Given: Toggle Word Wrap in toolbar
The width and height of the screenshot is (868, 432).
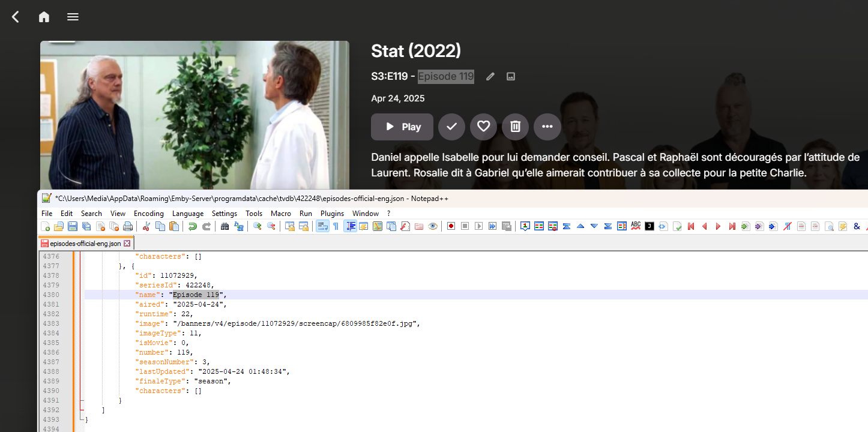Looking at the screenshot, I should [x=322, y=226].
